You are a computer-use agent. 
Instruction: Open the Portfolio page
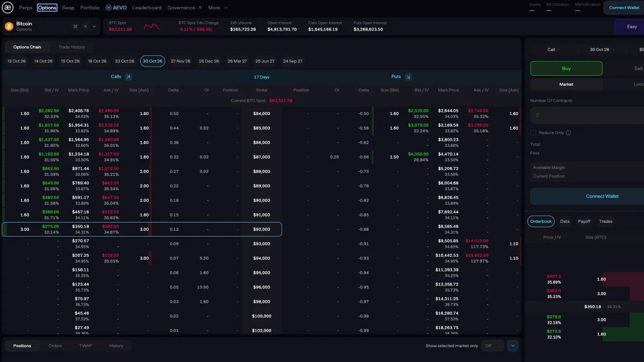click(90, 8)
